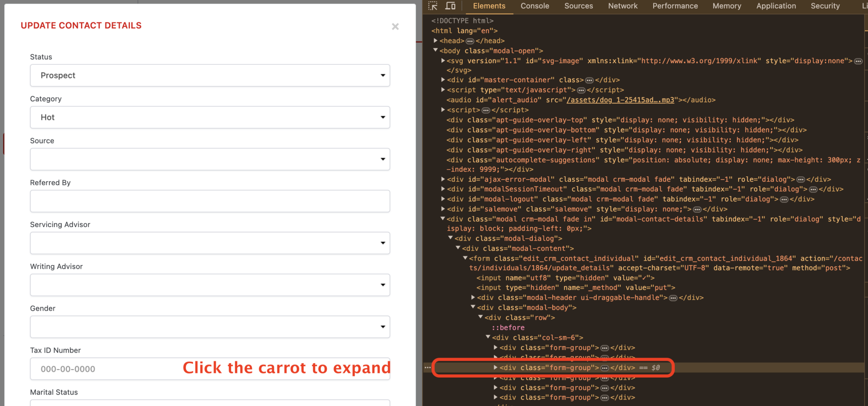This screenshot has width=868, height=406.
Task: Open the Status dropdown showing Prospect
Action: tap(210, 75)
